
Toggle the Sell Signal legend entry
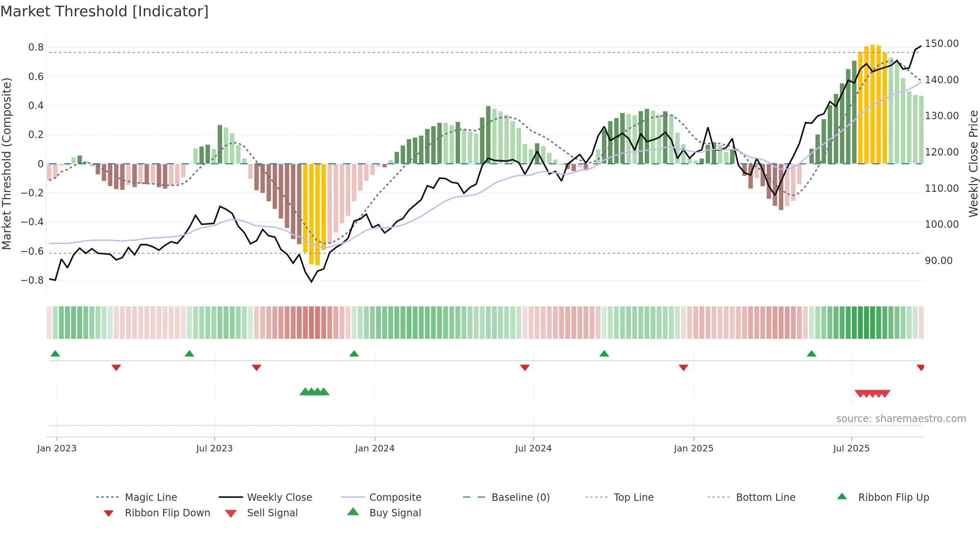[261, 513]
